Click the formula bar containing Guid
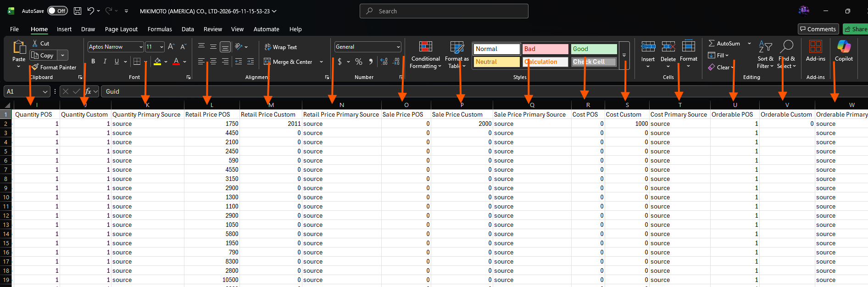868x287 pixels. (x=484, y=91)
